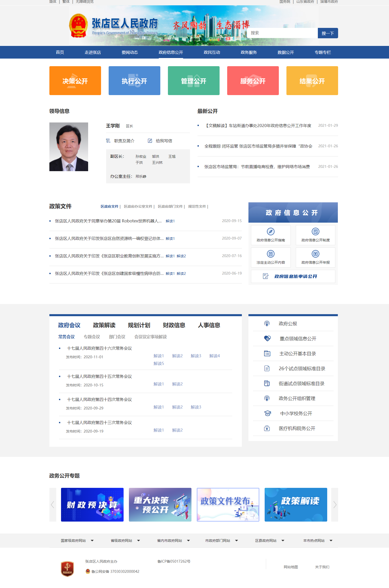Open the 财政预决算 banner thumbnail
The height and width of the screenshot is (588, 389).
92,505
